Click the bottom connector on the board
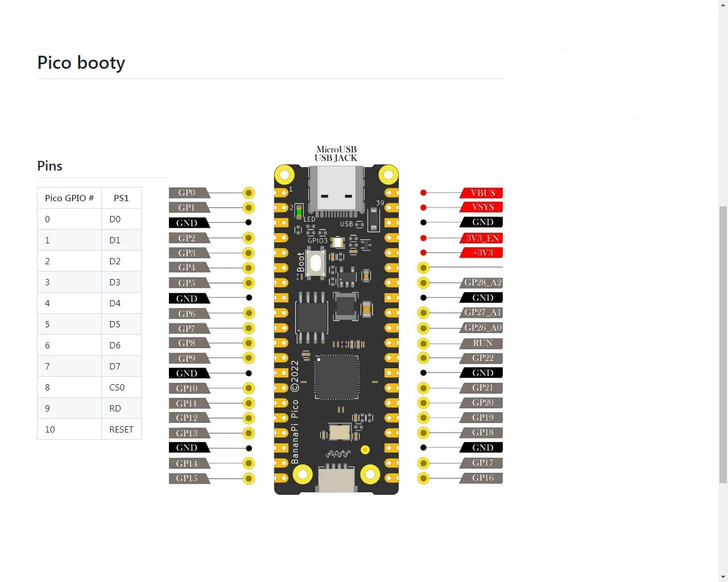 [x=337, y=479]
